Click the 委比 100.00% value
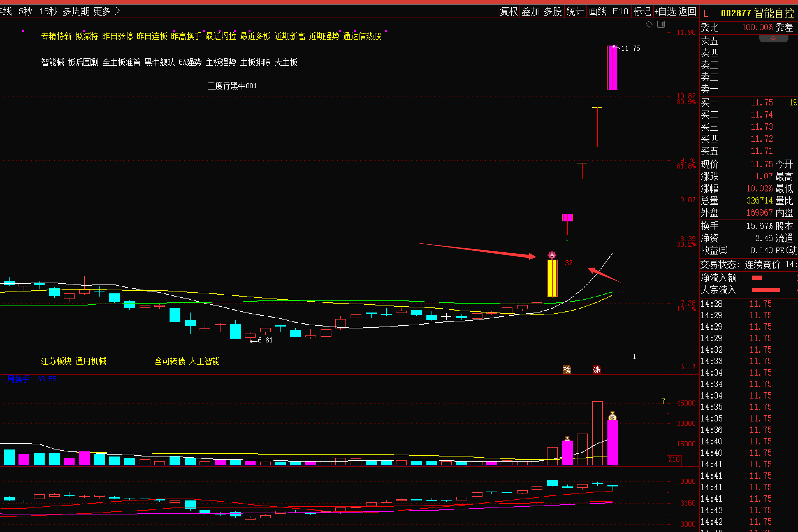798x532 pixels. (x=757, y=27)
